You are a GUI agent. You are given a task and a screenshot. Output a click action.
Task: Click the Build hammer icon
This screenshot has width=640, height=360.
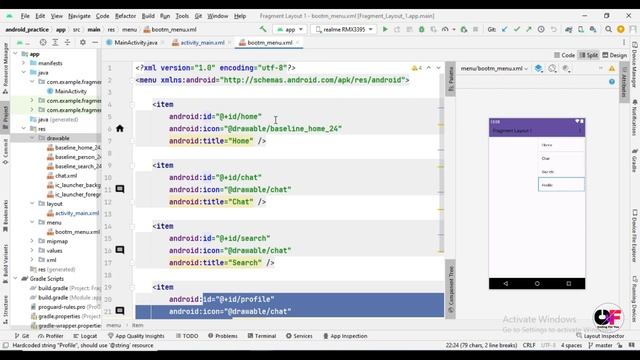pos(263,29)
